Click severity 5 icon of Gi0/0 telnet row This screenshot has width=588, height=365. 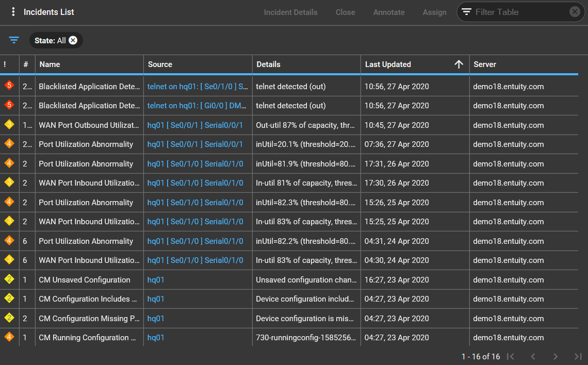click(x=9, y=105)
